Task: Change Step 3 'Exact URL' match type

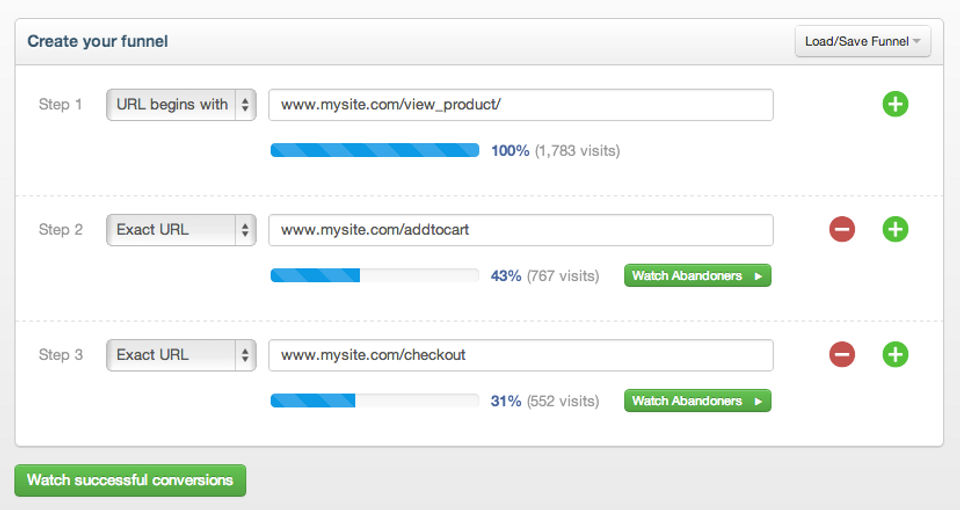Action: click(181, 354)
